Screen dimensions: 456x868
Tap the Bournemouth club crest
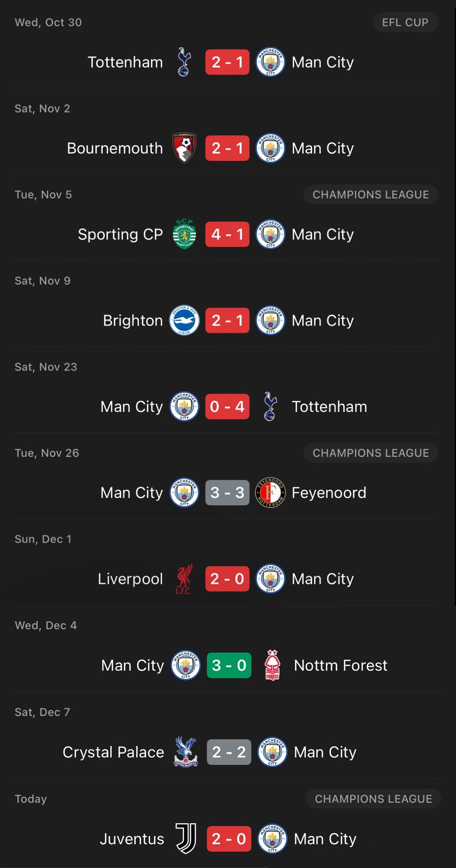coord(184,148)
